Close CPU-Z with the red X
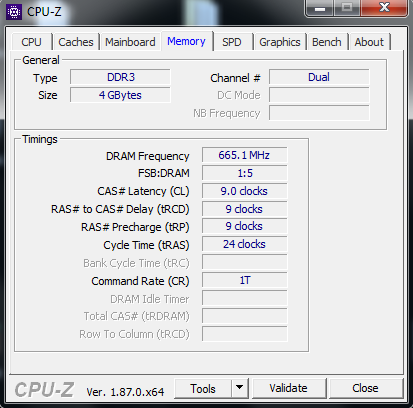Screen dimensions: 413x408 (385, 8)
